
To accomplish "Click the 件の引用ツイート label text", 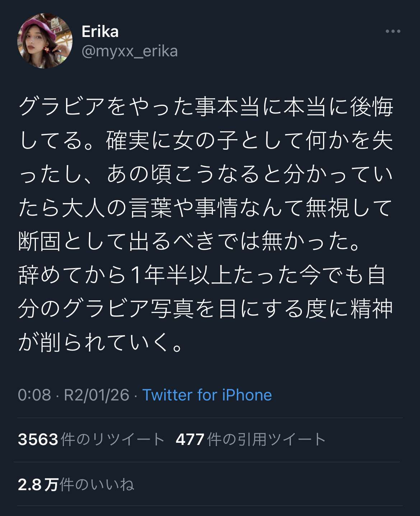I will (266, 440).
